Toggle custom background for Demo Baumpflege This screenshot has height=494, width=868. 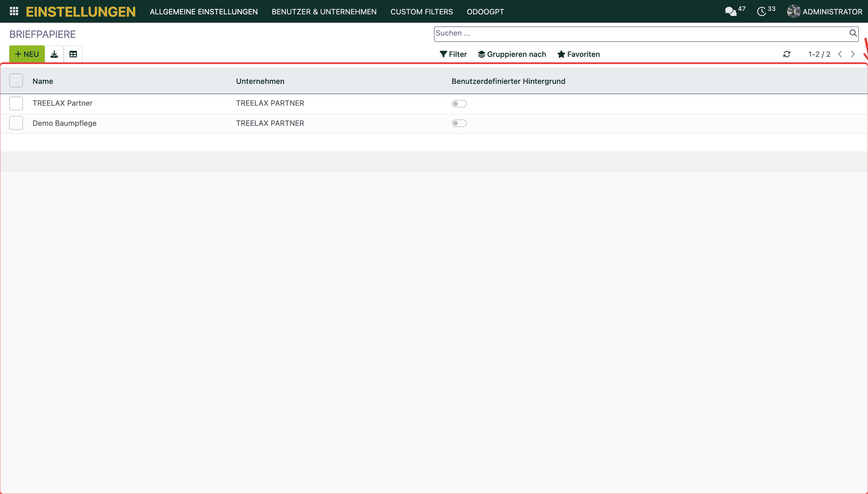pyautogui.click(x=459, y=123)
